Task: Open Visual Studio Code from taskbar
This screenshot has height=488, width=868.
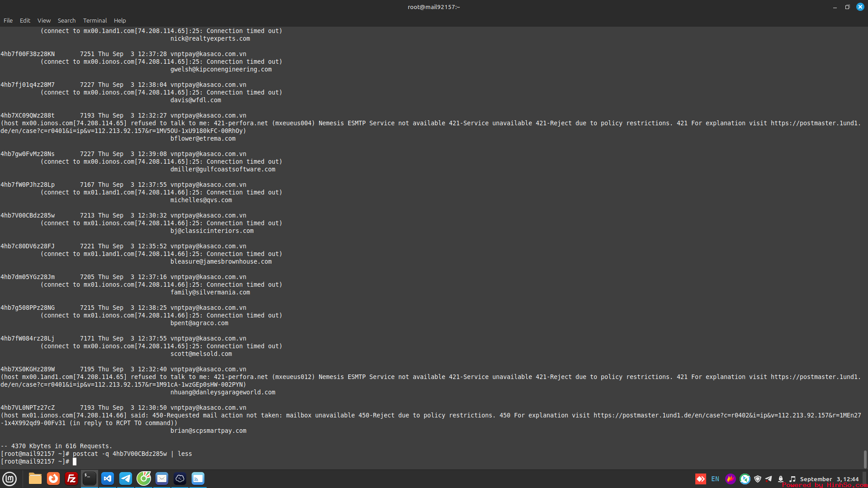Action: click(108, 479)
